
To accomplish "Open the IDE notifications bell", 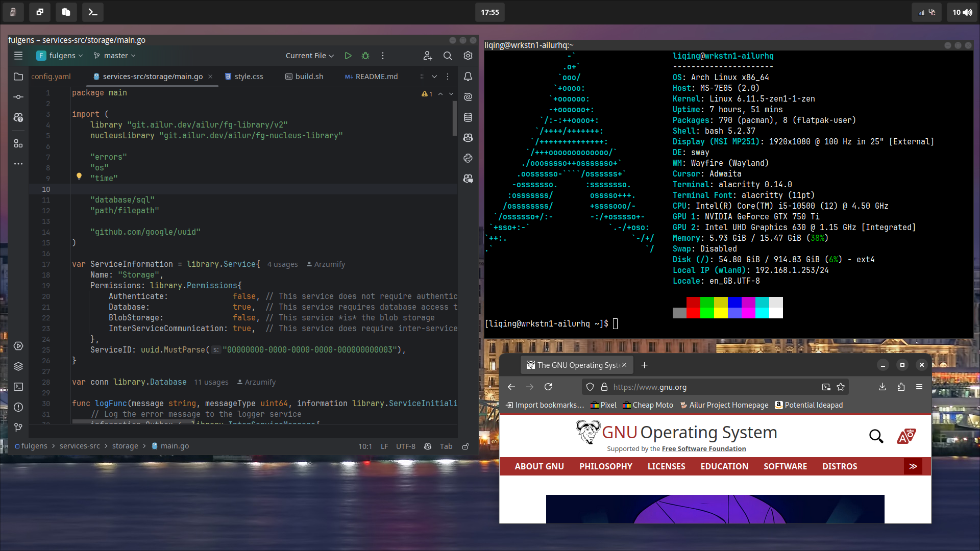I will pyautogui.click(x=468, y=77).
